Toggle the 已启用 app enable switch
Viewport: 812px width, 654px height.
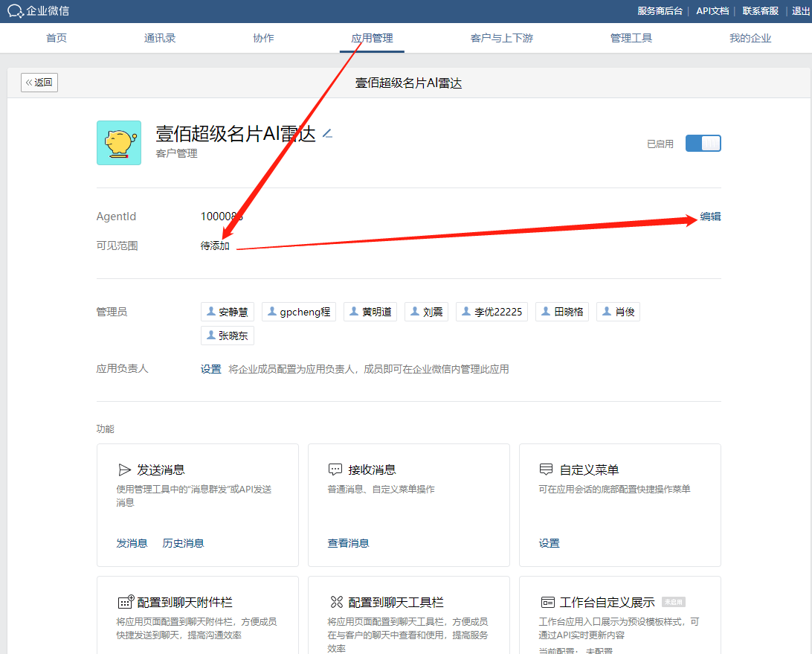pos(703,144)
